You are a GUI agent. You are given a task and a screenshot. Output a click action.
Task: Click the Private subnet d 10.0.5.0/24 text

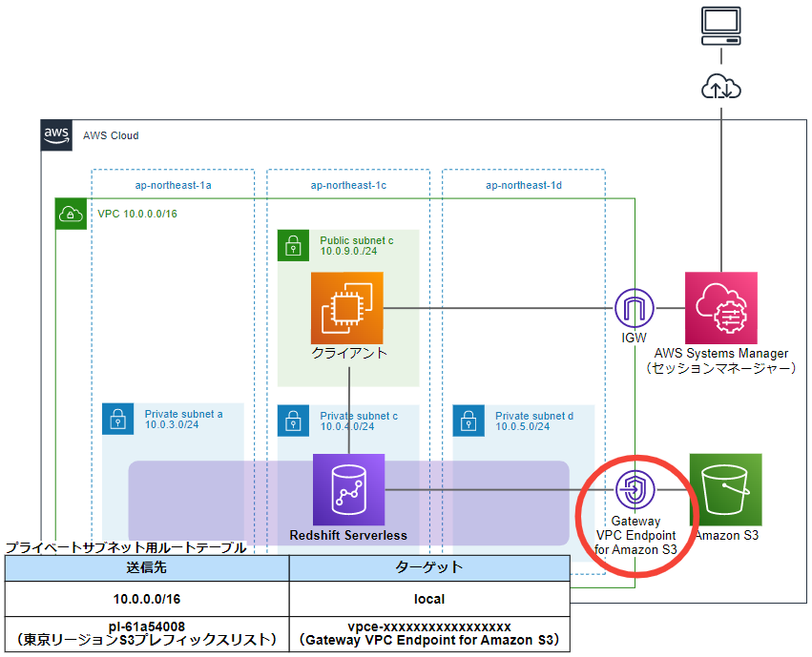pyautogui.click(x=534, y=421)
